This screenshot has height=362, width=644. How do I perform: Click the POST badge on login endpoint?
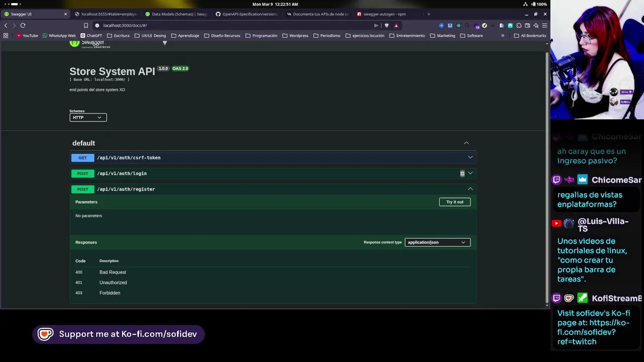[x=83, y=173]
